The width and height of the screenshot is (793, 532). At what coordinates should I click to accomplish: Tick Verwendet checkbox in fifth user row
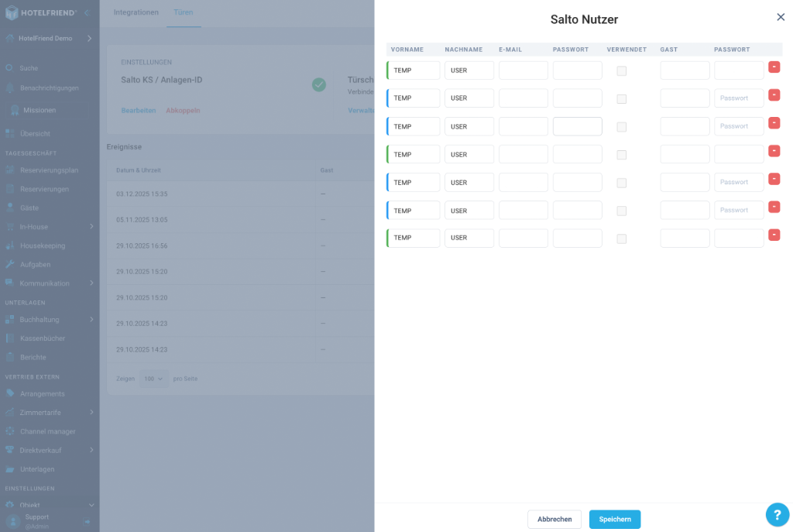pos(622,183)
